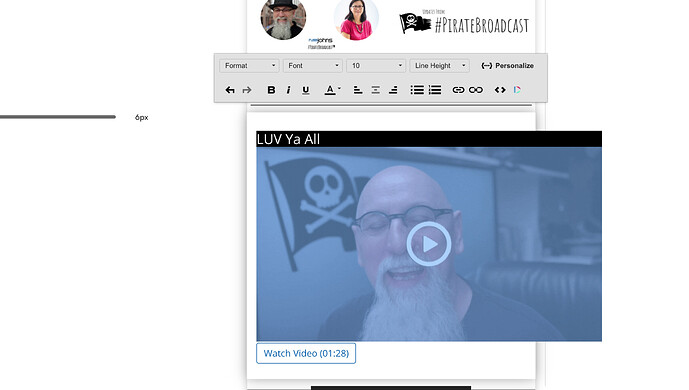Viewport: 689px width, 390px height.
Task: Undo the last edit
Action: [x=230, y=90]
